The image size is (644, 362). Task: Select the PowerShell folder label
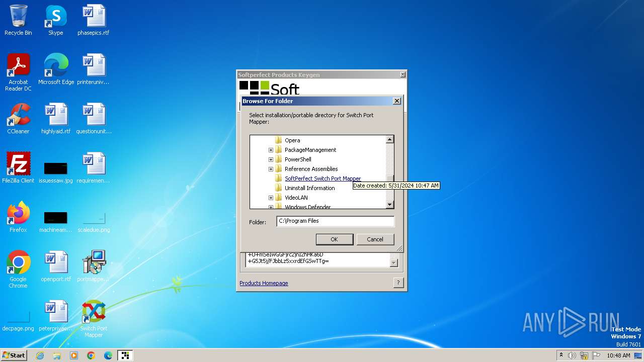pyautogui.click(x=298, y=159)
